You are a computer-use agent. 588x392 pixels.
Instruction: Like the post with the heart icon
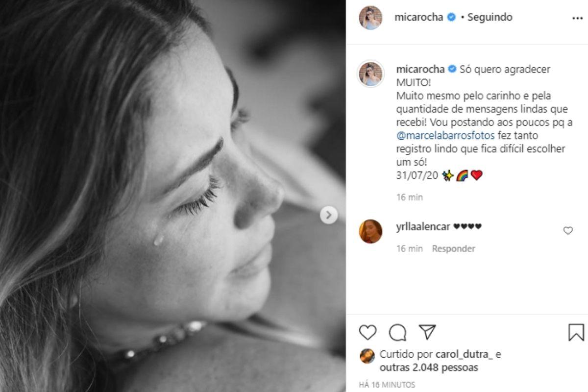(367, 333)
